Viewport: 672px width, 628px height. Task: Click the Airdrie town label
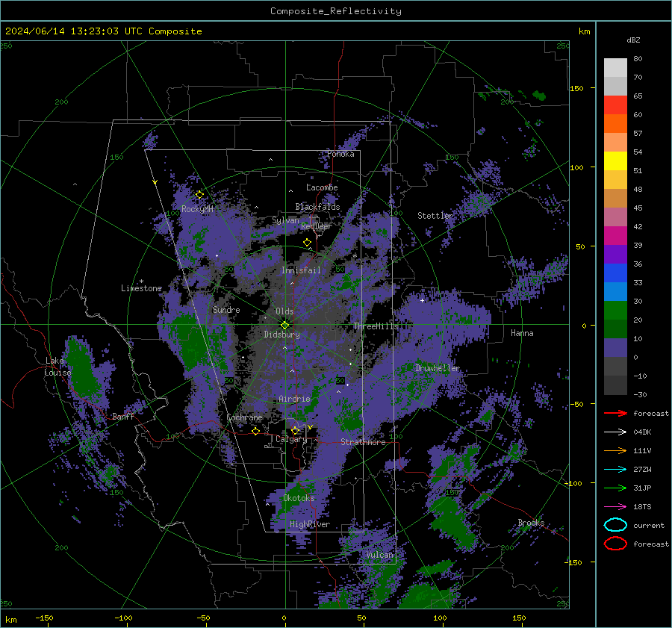[x=294, y=399]
